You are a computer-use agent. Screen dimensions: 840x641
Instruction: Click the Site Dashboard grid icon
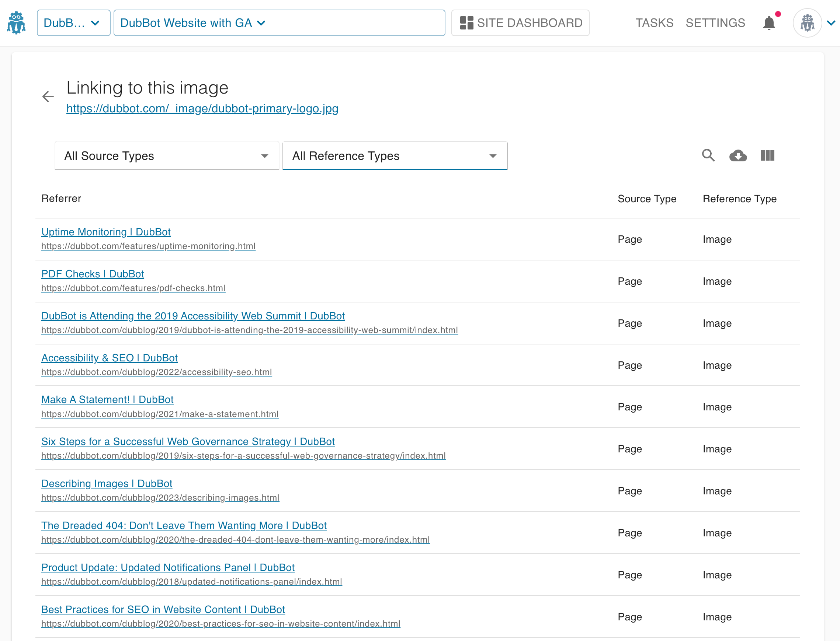[x=466, y=23]
